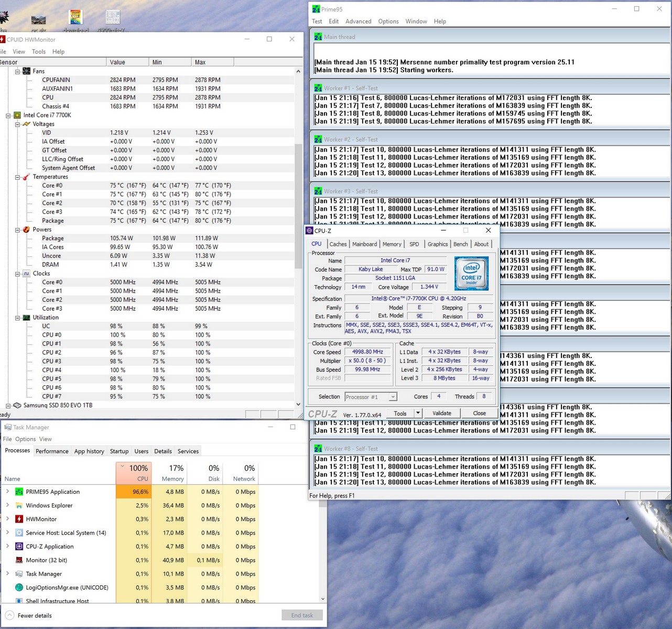The width and height of the screenshot is (672, 629).
Task: Sort processes by the Memory column header
Action: [x=169, y=473]
